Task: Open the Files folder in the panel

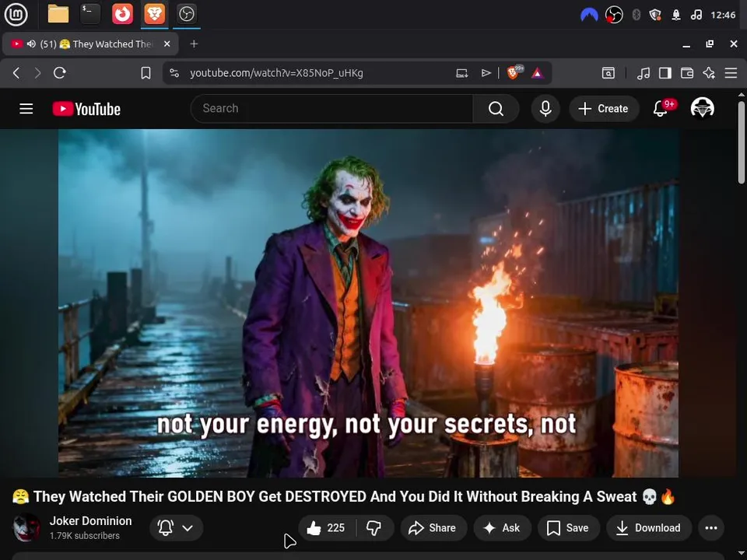Action: (x=58, y=14)
